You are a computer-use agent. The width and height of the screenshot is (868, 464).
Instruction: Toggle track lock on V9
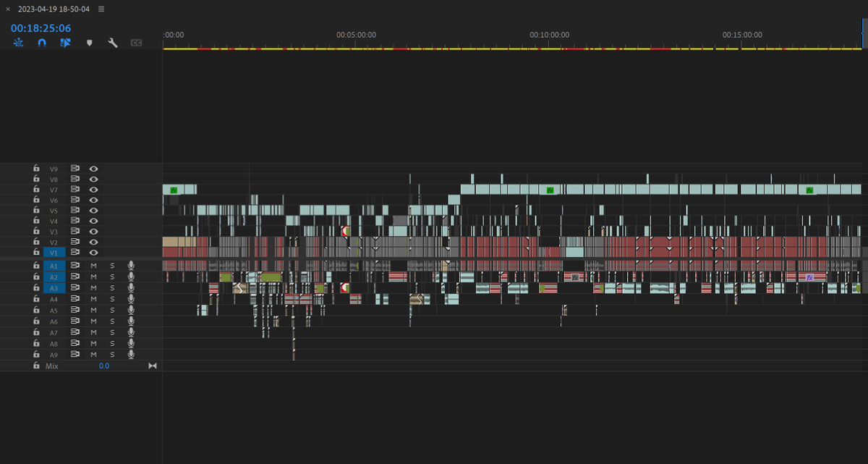pos(36,168)
